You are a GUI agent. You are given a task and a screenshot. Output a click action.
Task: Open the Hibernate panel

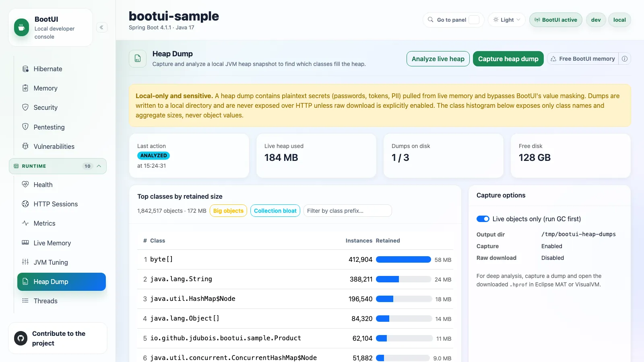pyautogui.click(x=62, y=69)
